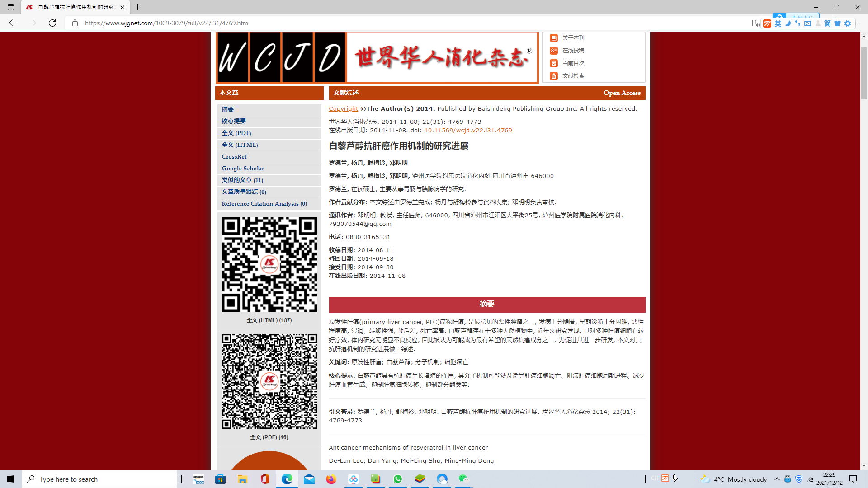Close the current browser tab
Viewport: 868px width, 488px height.
(x=122, y=7)
